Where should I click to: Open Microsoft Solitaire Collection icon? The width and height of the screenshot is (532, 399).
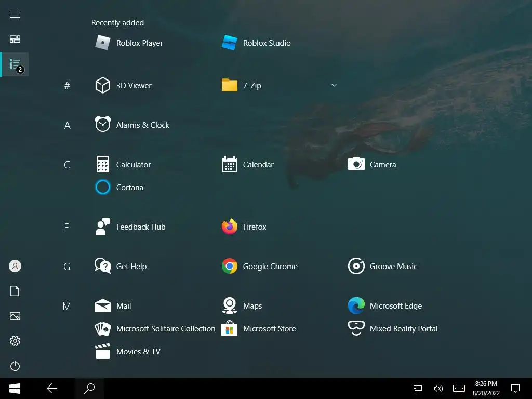[102, 328]
